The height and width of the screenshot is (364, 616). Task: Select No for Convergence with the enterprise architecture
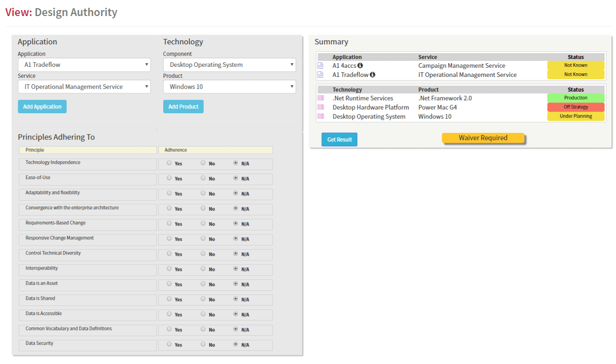(x=203, y=208)
